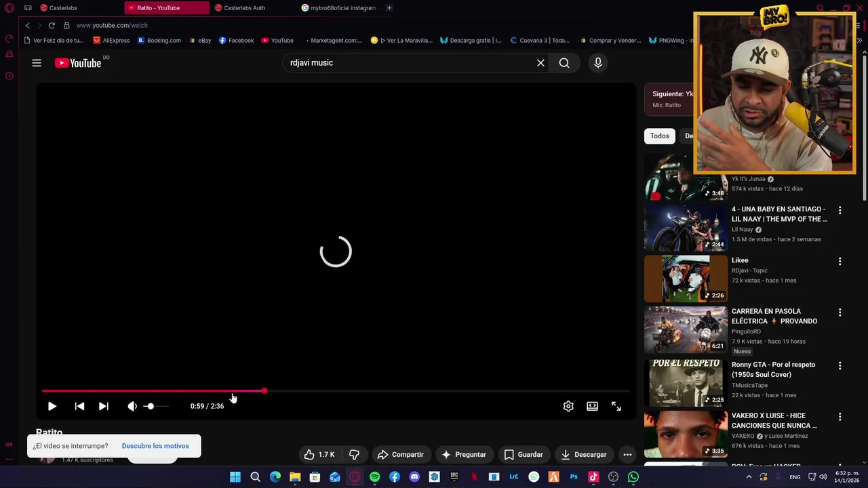
Task: Open the three-dot more actions menu under video
Action: 627,455
